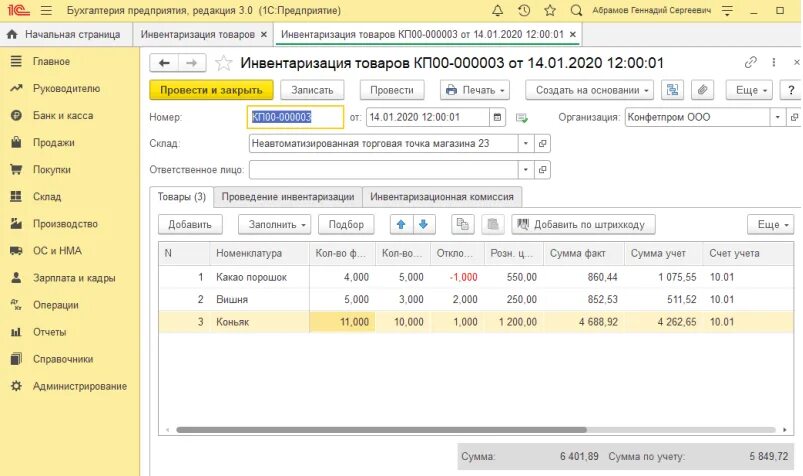Open the Организация record icon

(794, 117)
